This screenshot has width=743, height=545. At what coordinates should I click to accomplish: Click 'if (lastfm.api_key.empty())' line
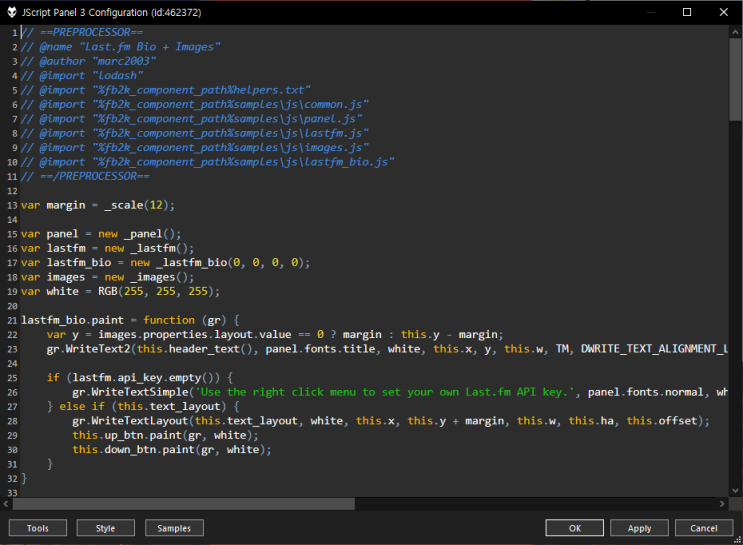(140, 378)
